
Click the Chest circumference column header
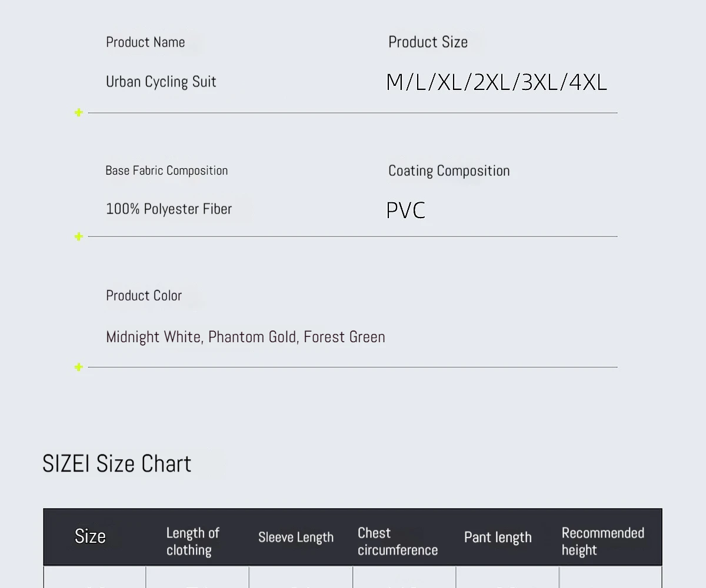pyautogui.click(x=398, y=542)
